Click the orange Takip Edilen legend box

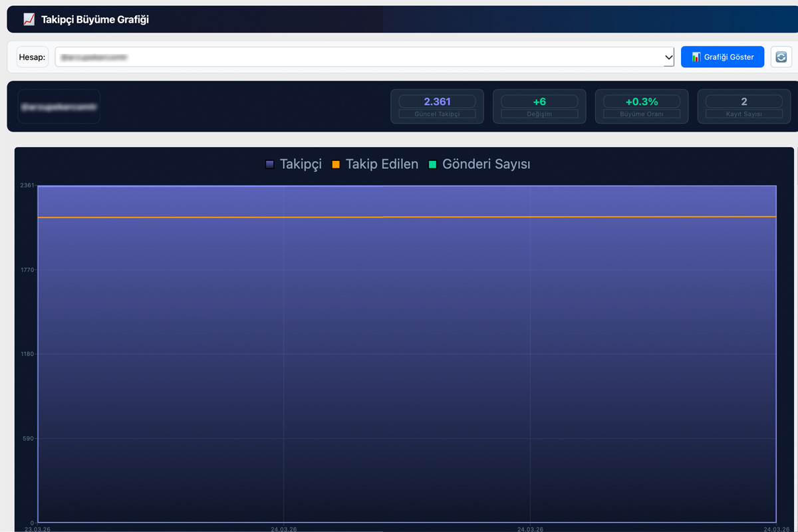pos(336,164)
